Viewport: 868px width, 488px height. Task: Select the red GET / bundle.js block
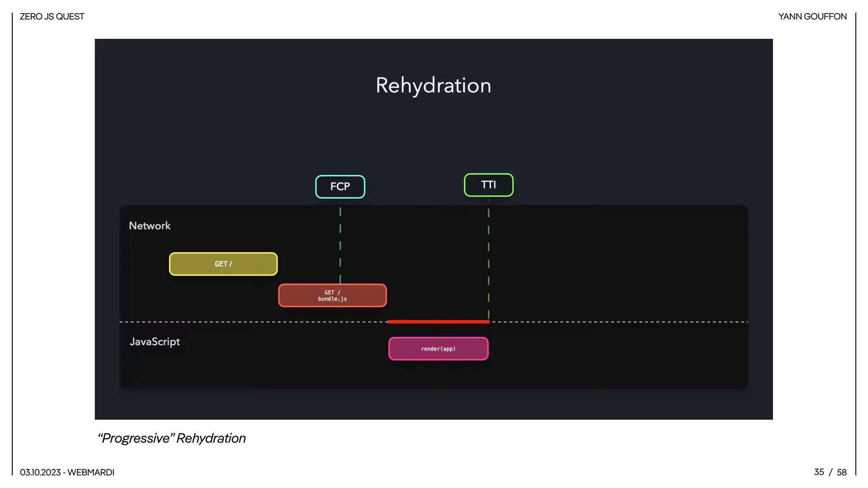tap(332, 296)
